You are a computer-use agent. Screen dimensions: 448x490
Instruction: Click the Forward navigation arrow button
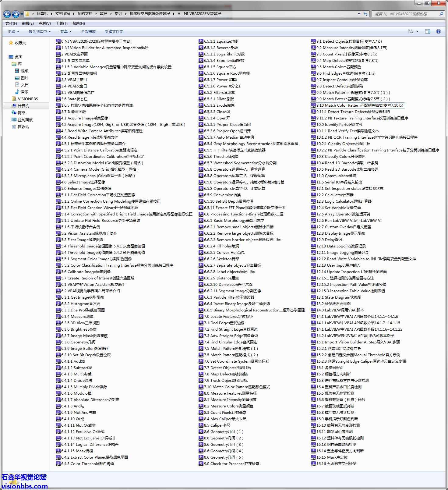tap(16, 14)
